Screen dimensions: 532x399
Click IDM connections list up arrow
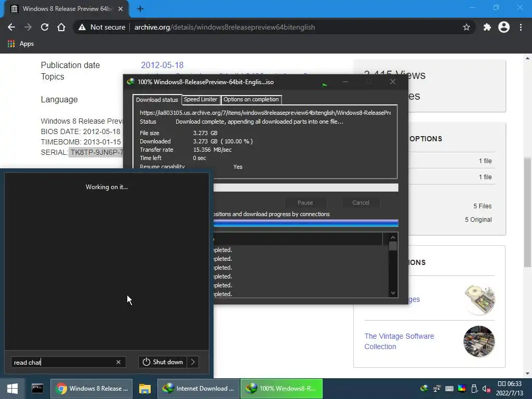pos(393,237)
